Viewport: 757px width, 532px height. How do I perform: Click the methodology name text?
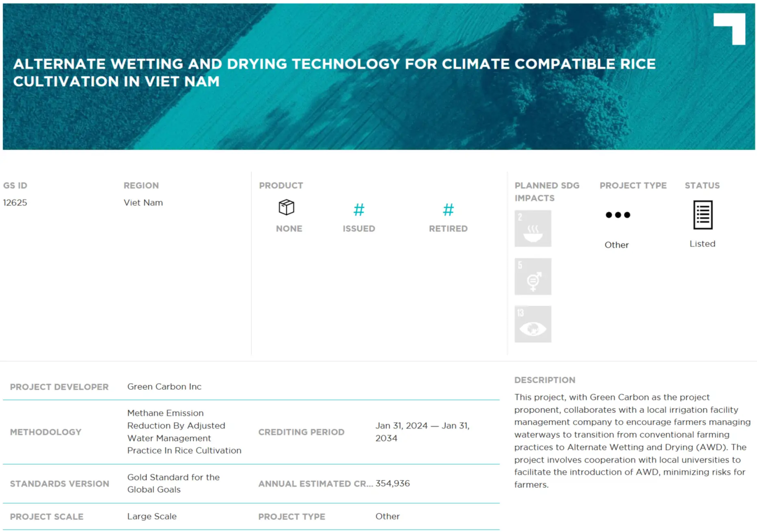(184, 432)
